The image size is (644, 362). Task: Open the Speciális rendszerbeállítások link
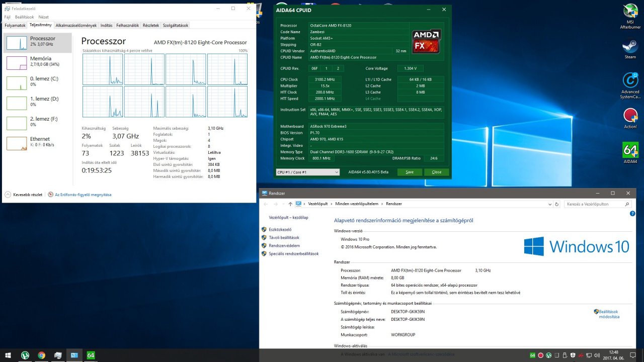point(294,253)
